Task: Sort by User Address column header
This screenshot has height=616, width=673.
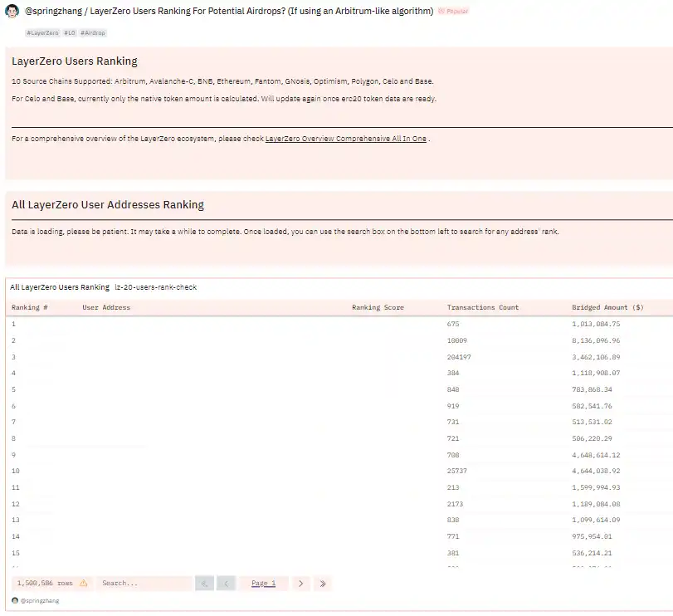Action: [x=106, y=307]
